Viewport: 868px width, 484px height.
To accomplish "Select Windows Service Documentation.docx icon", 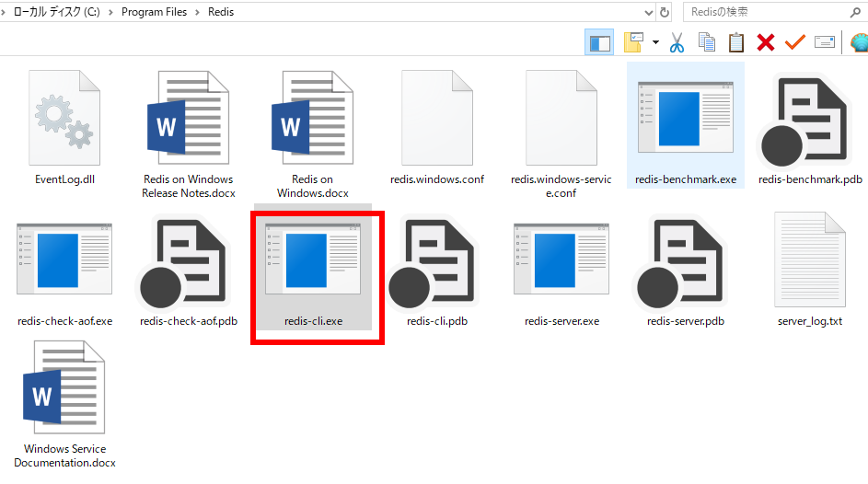I will pyautogui.click(x=64, y=387).
